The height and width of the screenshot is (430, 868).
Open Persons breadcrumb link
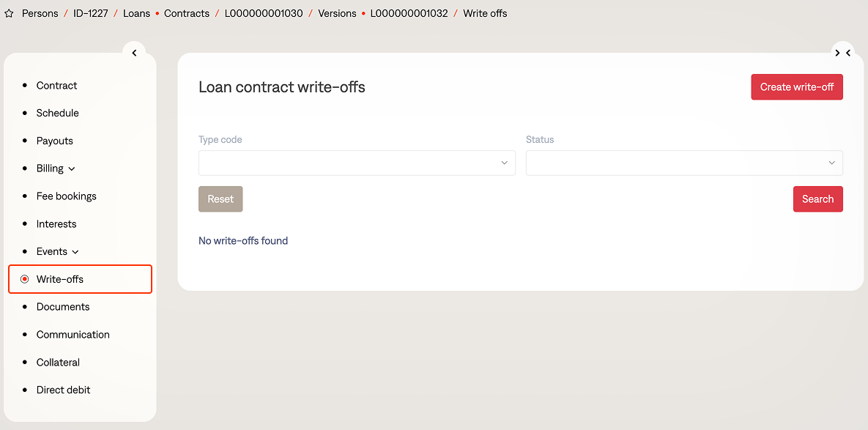[x=40, y=14]
